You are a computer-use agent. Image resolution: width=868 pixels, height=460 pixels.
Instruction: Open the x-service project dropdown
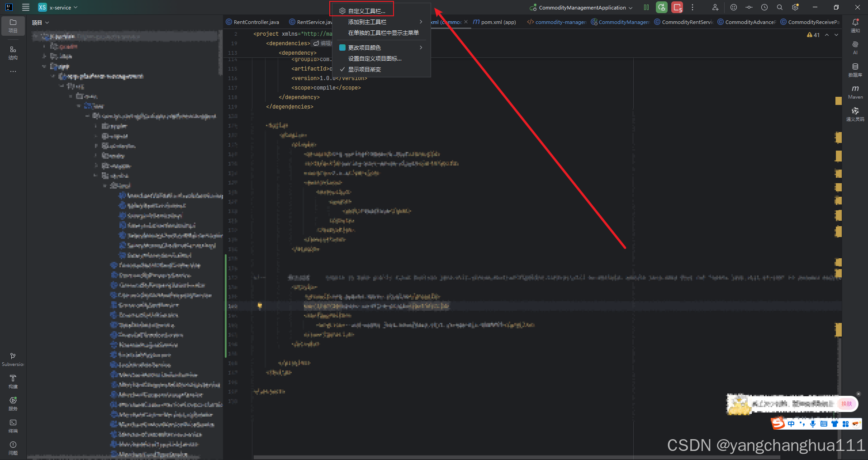(58, 7)
